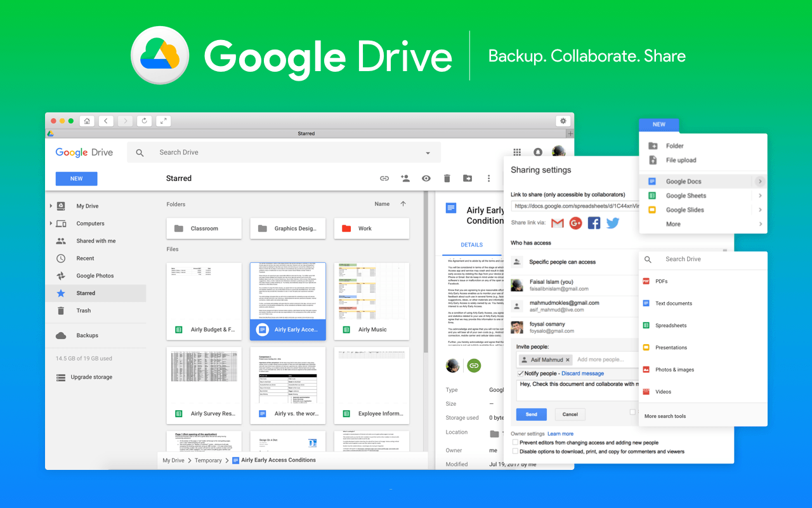
Task: Click the blue NEW button in sidebar
Action: (76, 178)
